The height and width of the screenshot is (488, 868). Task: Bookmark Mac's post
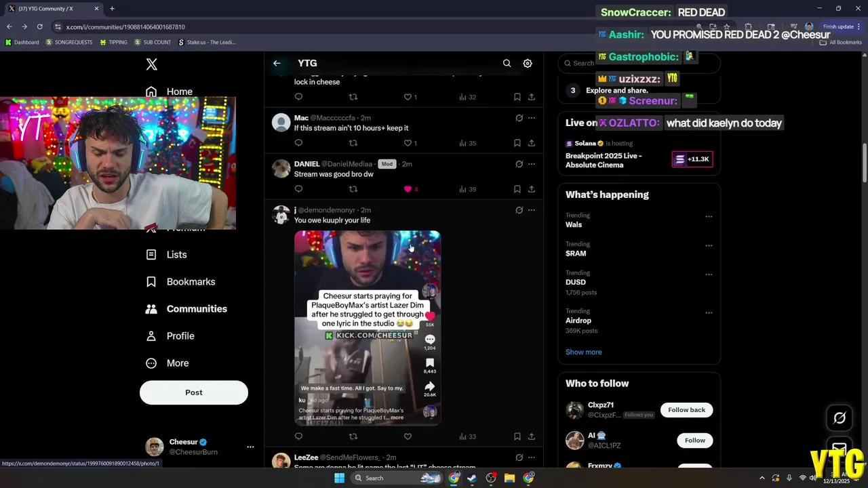[517, 143]
